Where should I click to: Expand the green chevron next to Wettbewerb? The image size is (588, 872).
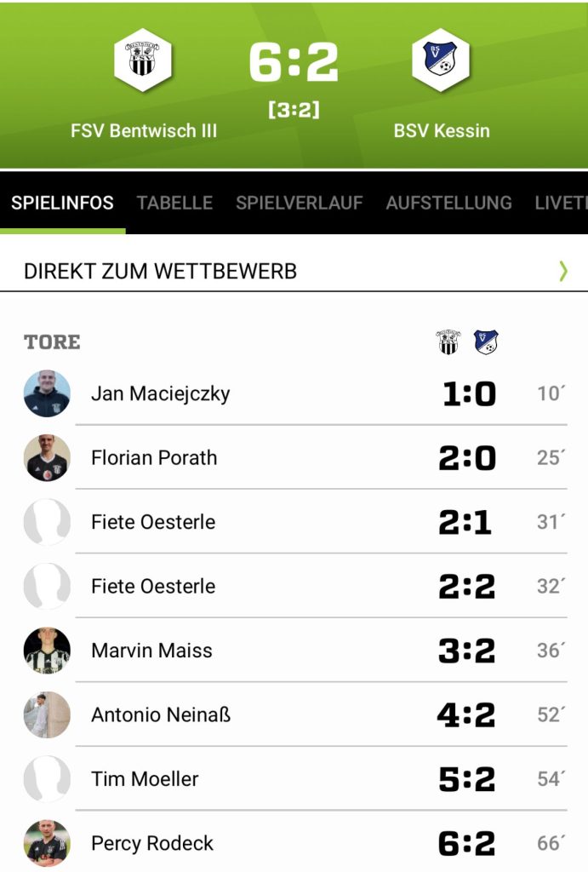(x=562, y=272)
